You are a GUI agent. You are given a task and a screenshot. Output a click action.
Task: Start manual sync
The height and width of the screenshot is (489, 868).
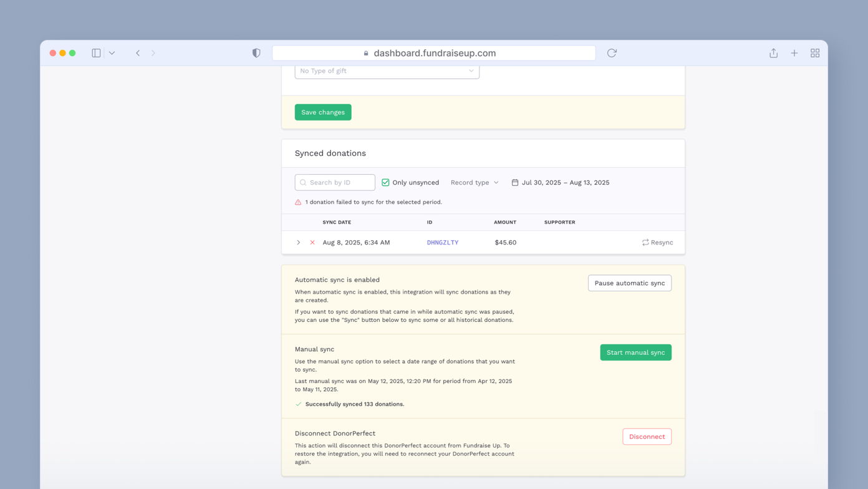[x=635, y=352]
